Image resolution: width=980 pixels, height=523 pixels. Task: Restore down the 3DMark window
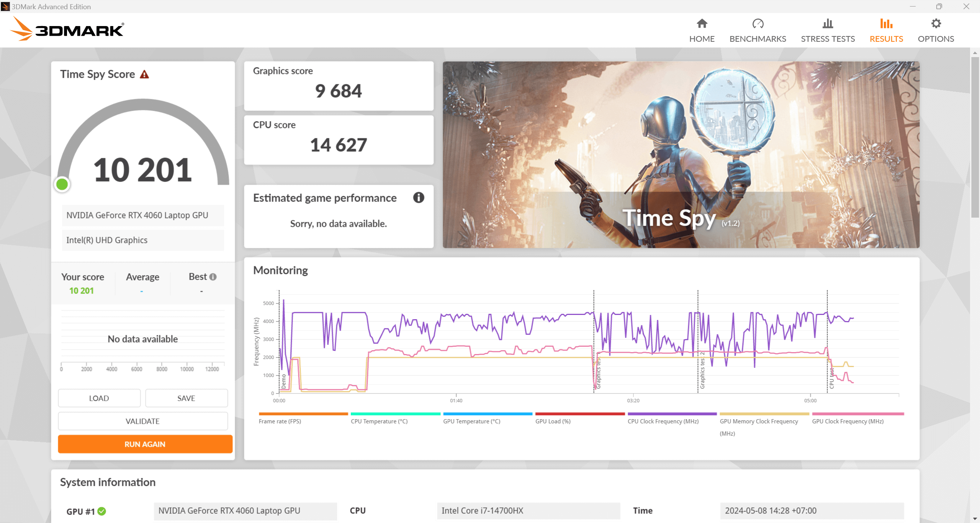click(x=939, y=7)
